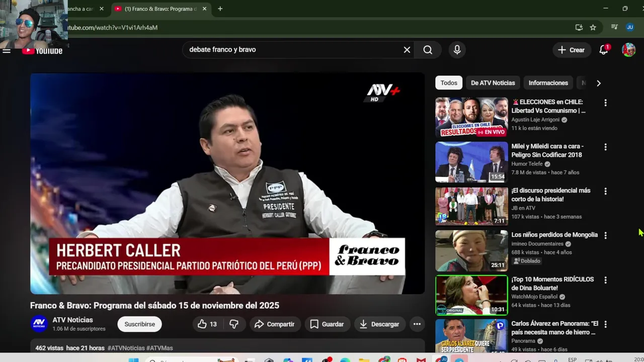Open more actions ellipsis under the video
This screenshot has width=644, height=362.
click(x=417, y=324)
